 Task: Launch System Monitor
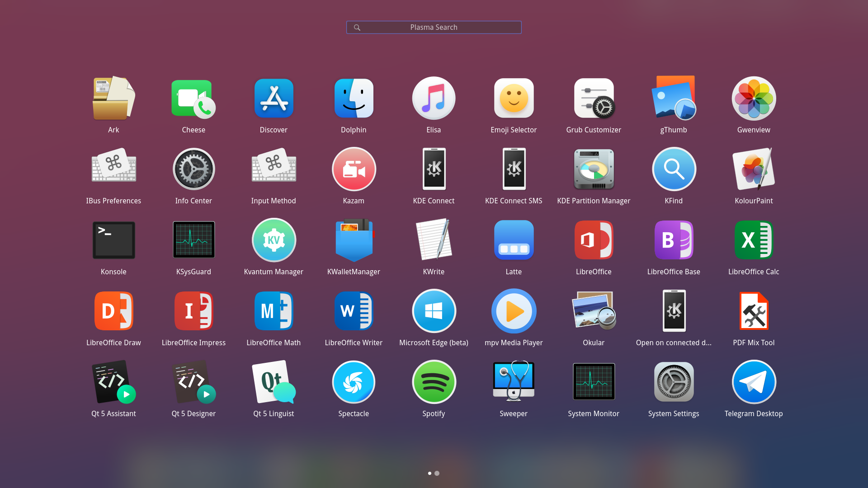pyautogui.click(x=594, y=382)
